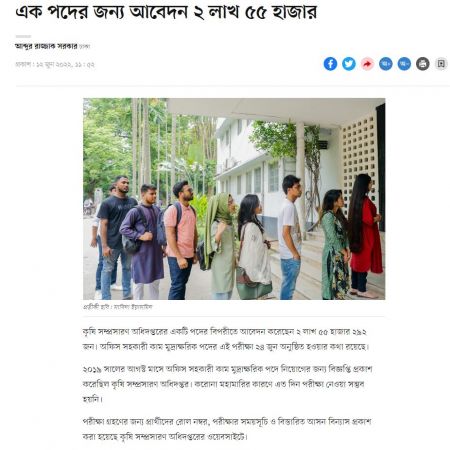
Task: Open the queue photo of students
Action: (x=234, y=199)
